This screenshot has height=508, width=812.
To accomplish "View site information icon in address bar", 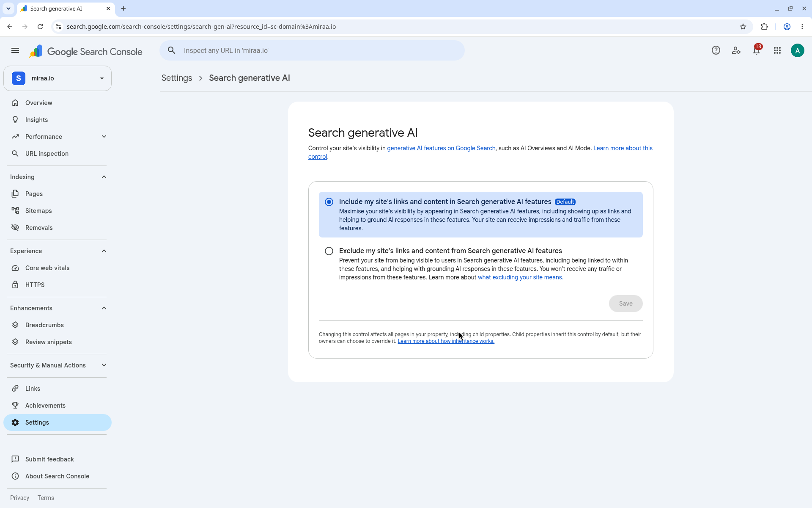I will 58,27.
